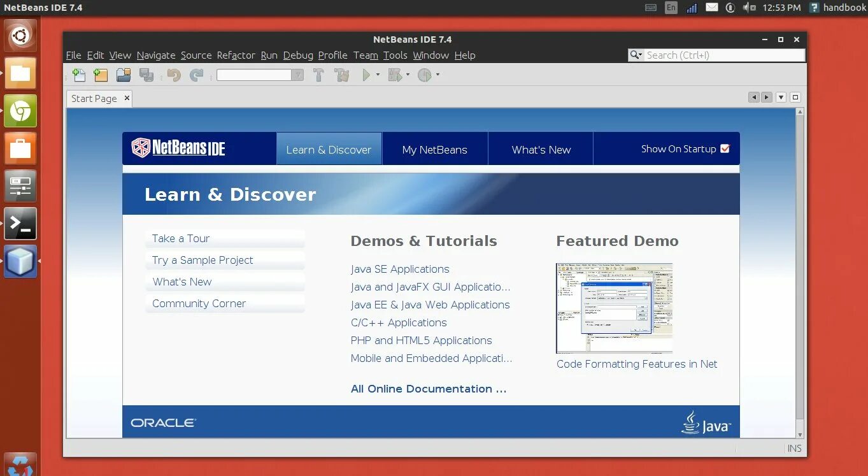
Task: Maximize the editor window using tab-bar button
Action: (x=795, y=97)
